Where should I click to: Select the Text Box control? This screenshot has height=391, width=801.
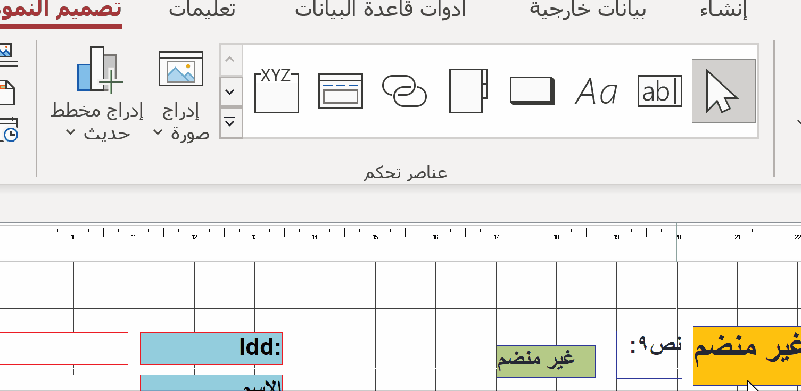point(659,91)
